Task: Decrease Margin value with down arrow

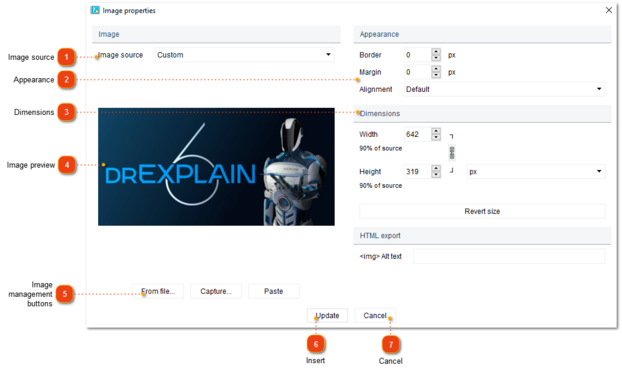Action: (x=436, y=75)
